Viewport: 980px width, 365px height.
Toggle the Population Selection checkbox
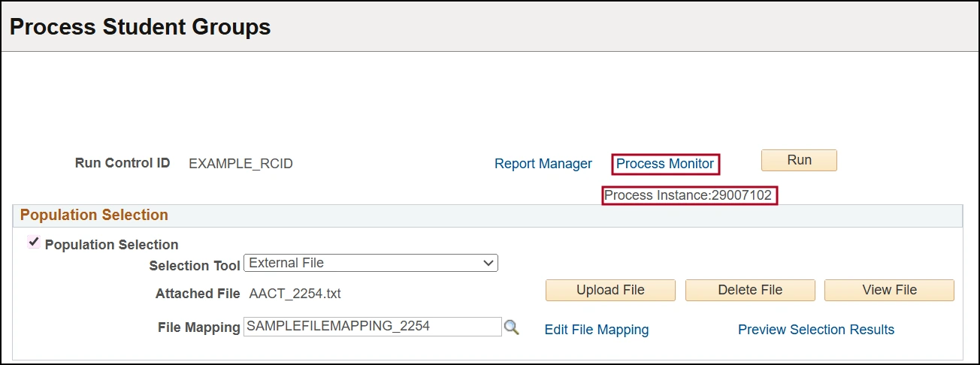[x=34, y=243]
